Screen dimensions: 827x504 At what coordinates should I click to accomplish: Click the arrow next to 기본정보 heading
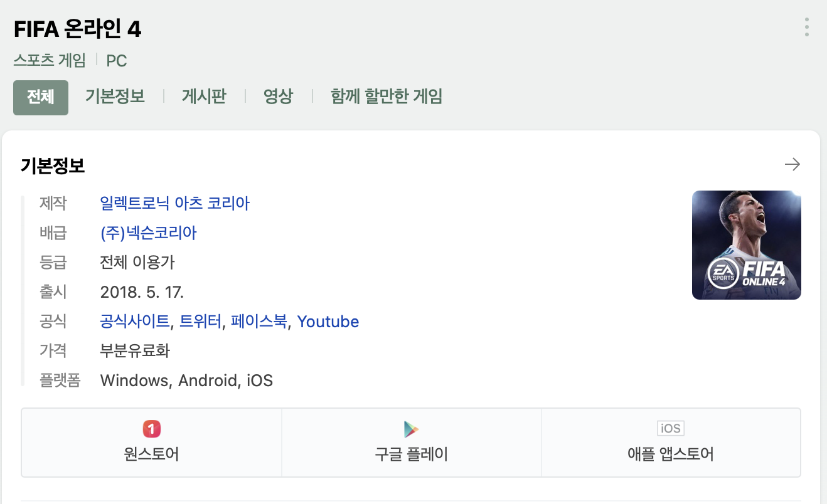792,165
